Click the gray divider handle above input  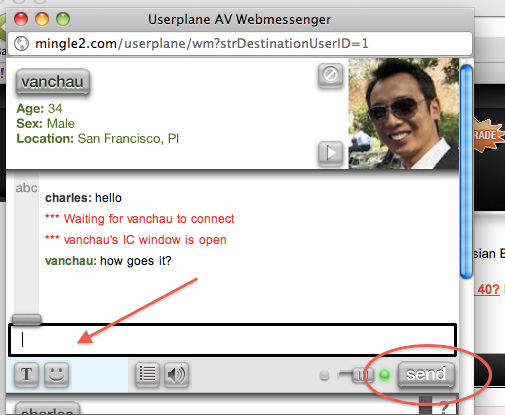(x=27, y=319)
